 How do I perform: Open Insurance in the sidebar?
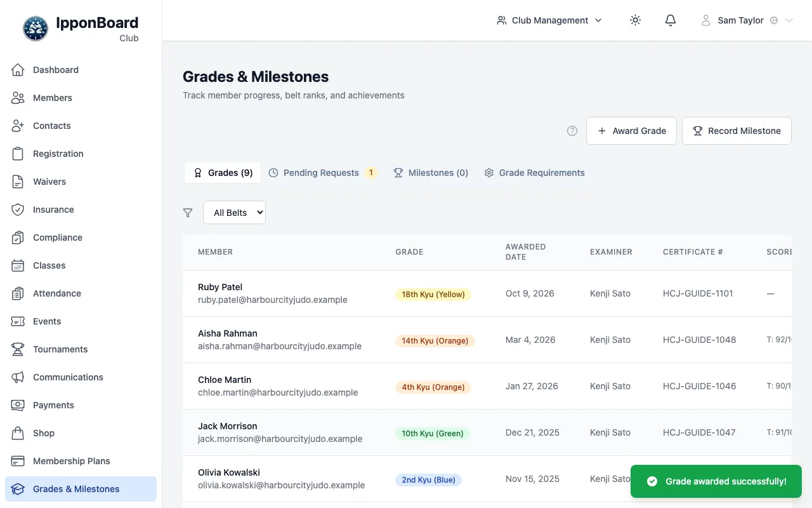(x=81, y=210)
